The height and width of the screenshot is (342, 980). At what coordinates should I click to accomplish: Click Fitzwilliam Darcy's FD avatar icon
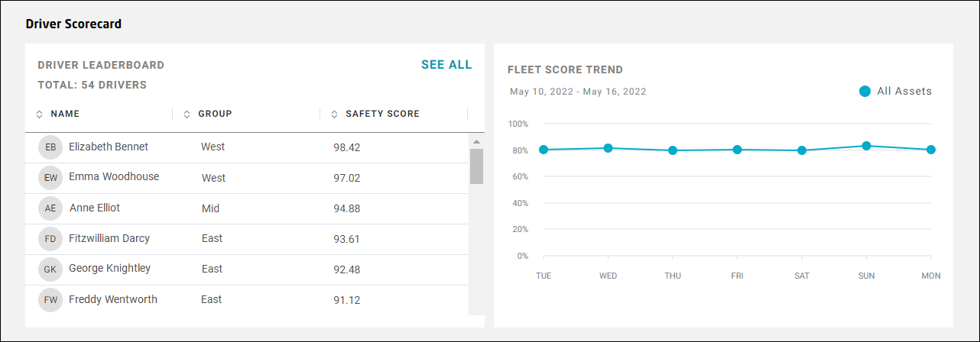50,239
